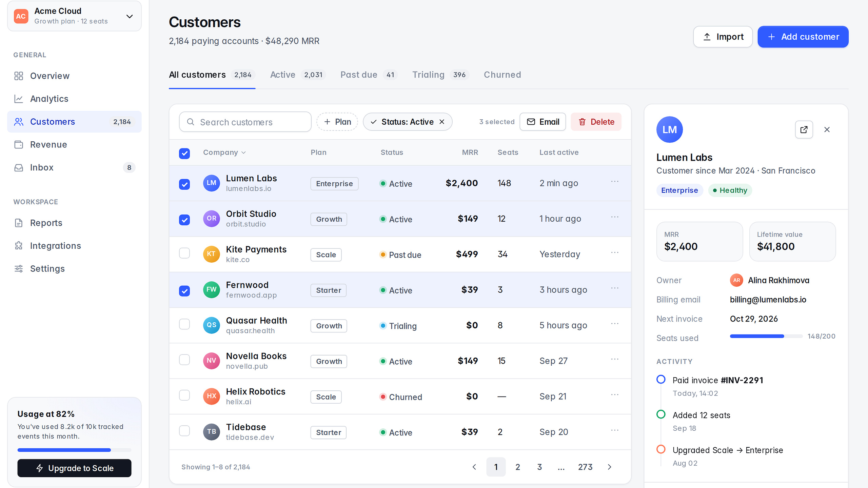Close the Lumen Labs detail panel
The height and width of the screenshot is (488, 868).
coord(827,129)
